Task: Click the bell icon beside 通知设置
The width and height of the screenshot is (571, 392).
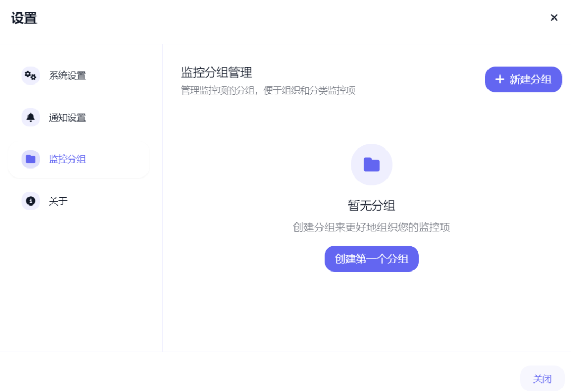Action: (31, 117)
